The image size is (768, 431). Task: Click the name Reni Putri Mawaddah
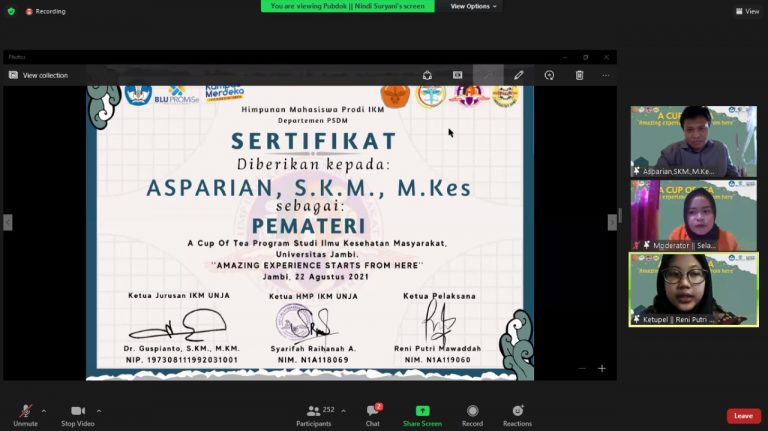click(x=438, y=348)
